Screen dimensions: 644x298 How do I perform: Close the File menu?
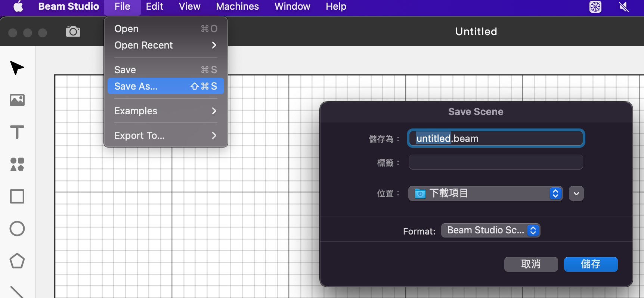point(122,6)
